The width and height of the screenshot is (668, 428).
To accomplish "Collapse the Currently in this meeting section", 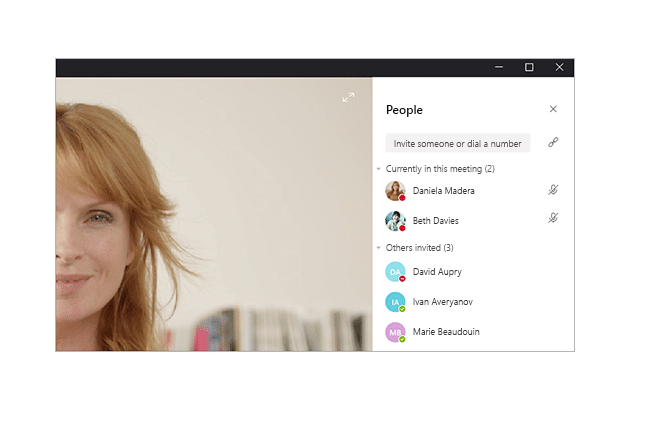I will 379,169.
